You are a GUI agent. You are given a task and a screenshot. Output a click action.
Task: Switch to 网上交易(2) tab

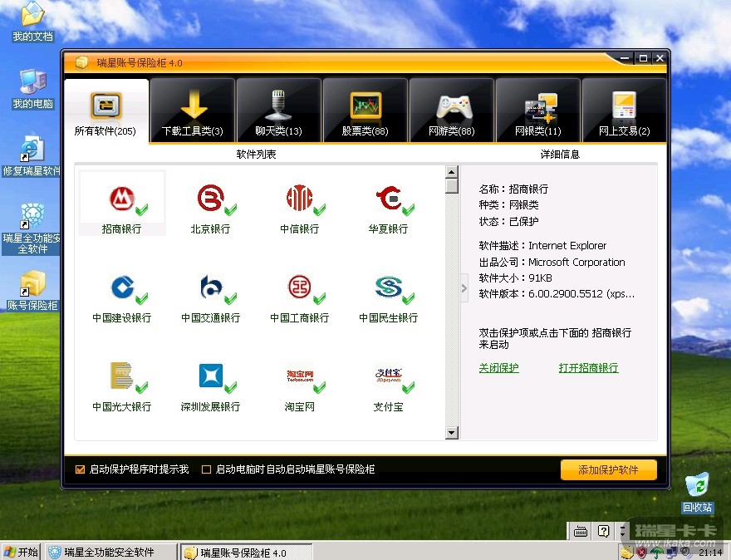(x=624, y=111)
